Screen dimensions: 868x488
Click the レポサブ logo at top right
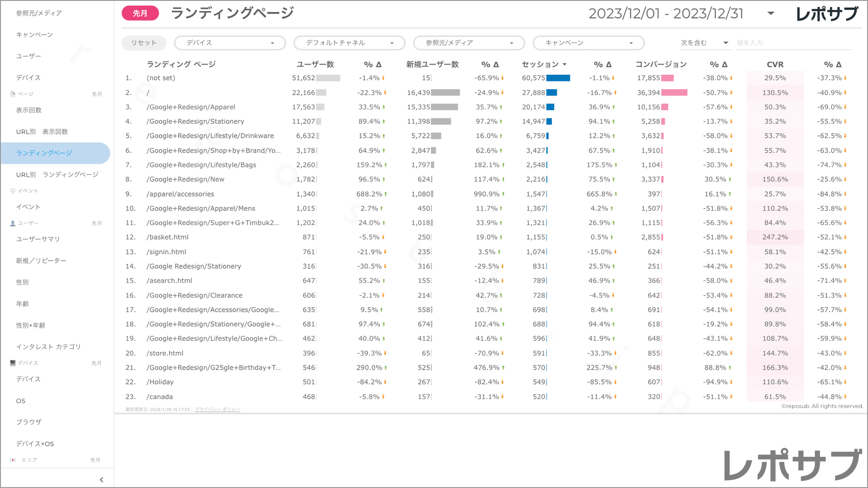826,14
